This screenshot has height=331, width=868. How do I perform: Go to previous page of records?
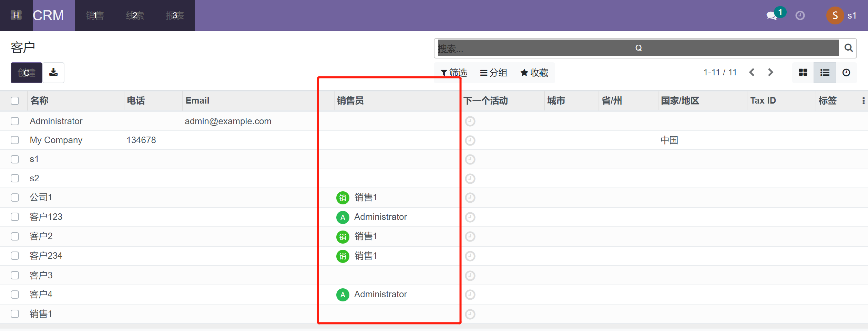(x=752, y=72)
